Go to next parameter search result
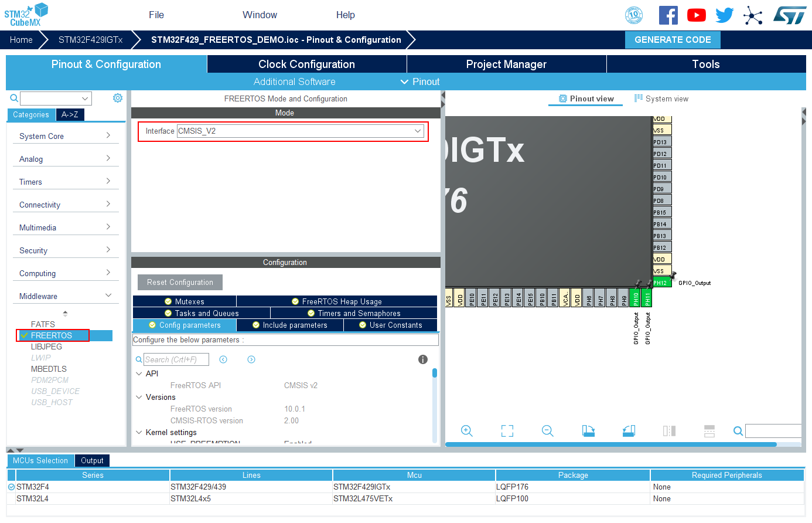Viewport: 812px width, 523px height. tap(251, 359)
